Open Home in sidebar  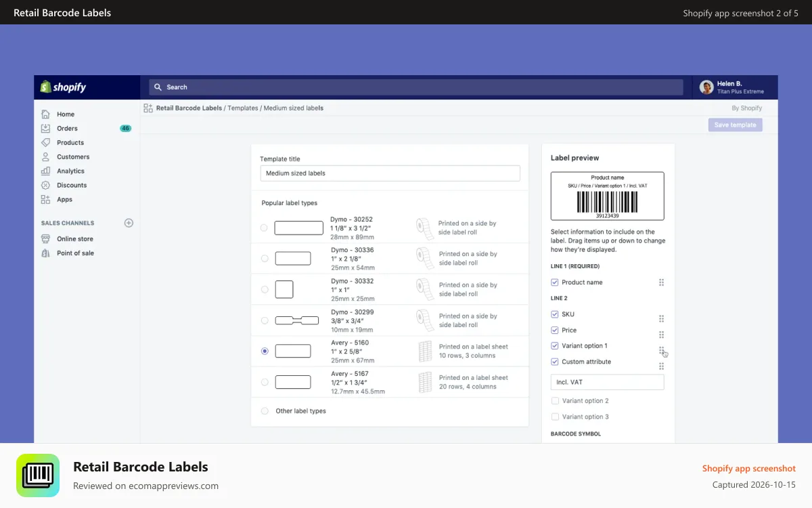pos(66,114)
